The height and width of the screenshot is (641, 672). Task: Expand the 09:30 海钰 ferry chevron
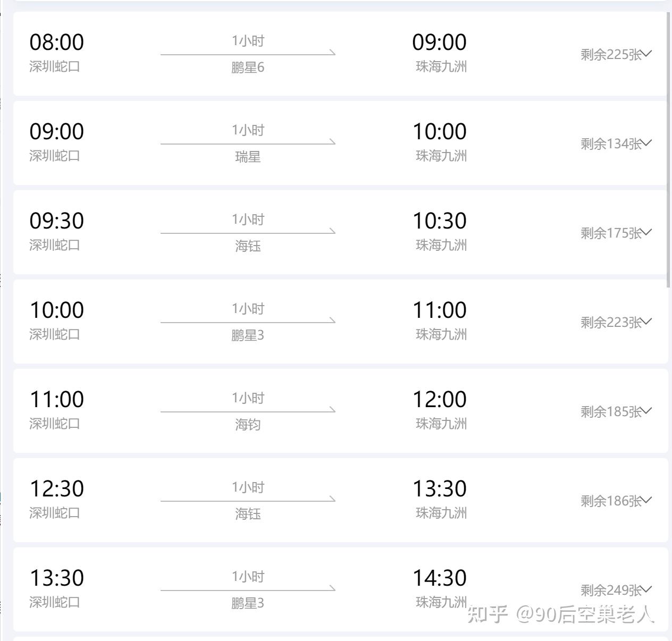646,232
